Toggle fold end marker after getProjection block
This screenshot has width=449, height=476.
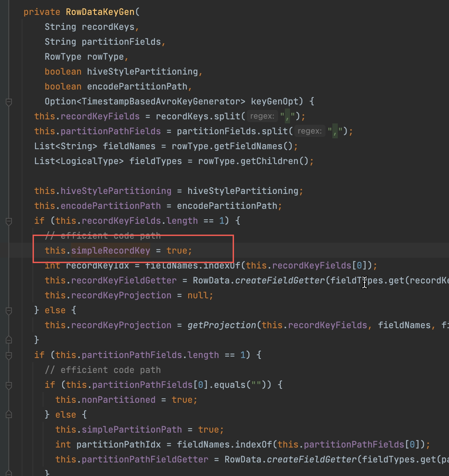(x=9, y=340)
